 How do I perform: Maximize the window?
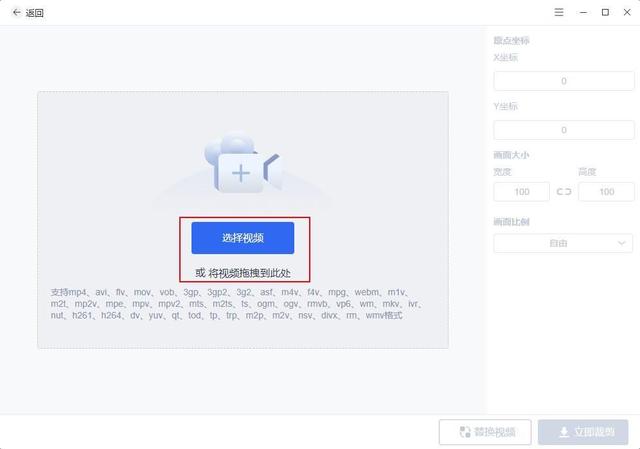tap(605, 13)
